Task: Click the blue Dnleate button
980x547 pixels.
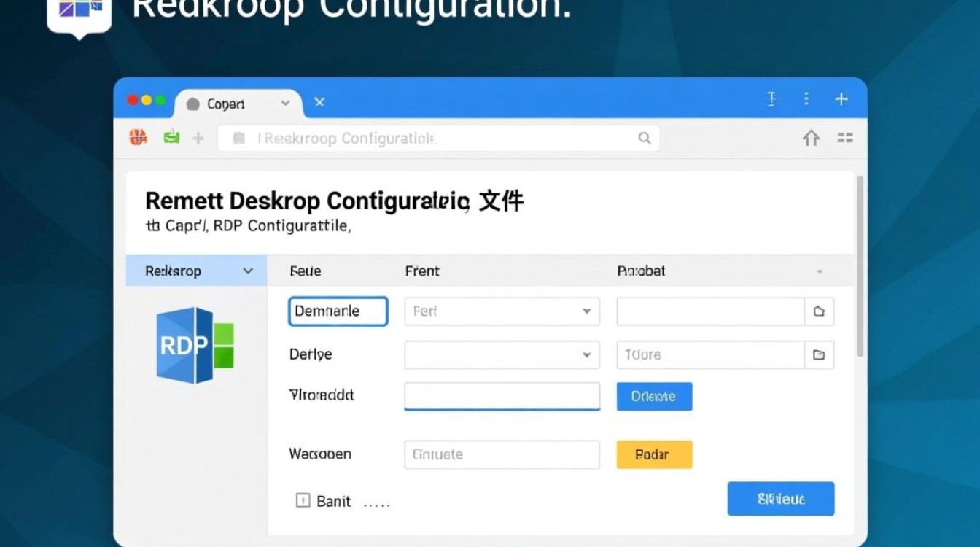Action: point(654,397)
